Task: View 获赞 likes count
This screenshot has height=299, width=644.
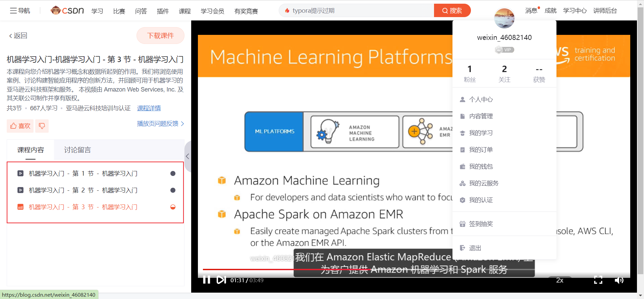Action: (539, 73)
